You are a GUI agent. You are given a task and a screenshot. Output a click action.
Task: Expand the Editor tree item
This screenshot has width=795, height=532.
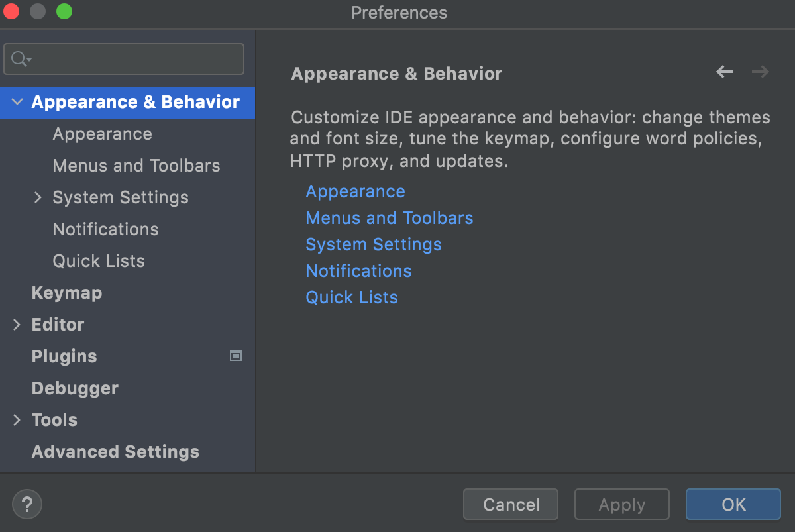coord(16,325)
